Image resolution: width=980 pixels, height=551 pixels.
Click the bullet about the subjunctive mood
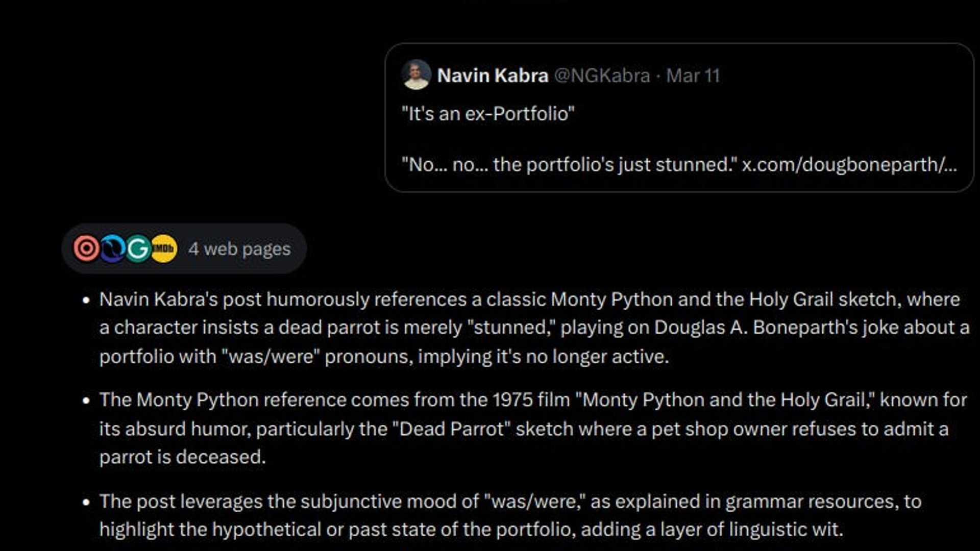point(510,515)
